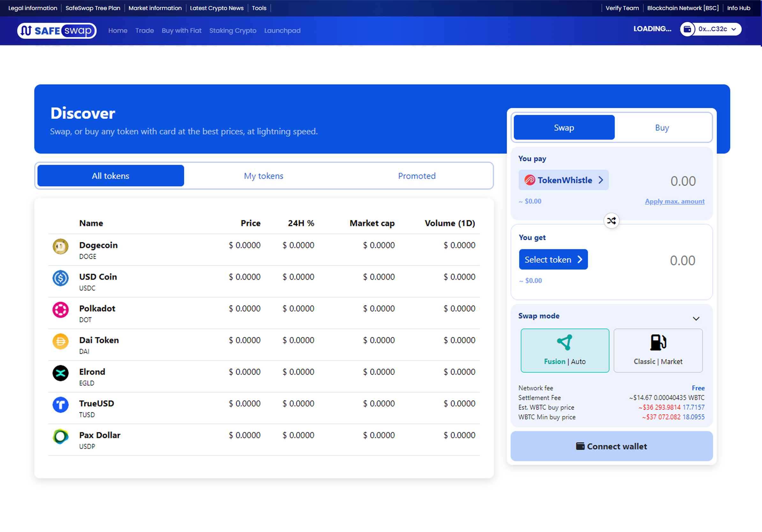Open the Promoted tab
This screenshot has width=762, height=532.
pos(417,176)
